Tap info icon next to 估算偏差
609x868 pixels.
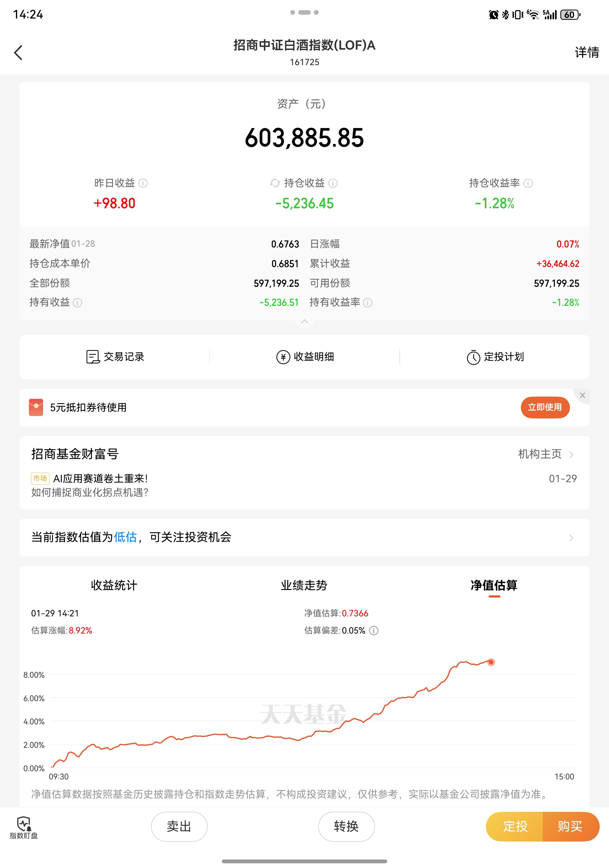[x=374, y=631]
